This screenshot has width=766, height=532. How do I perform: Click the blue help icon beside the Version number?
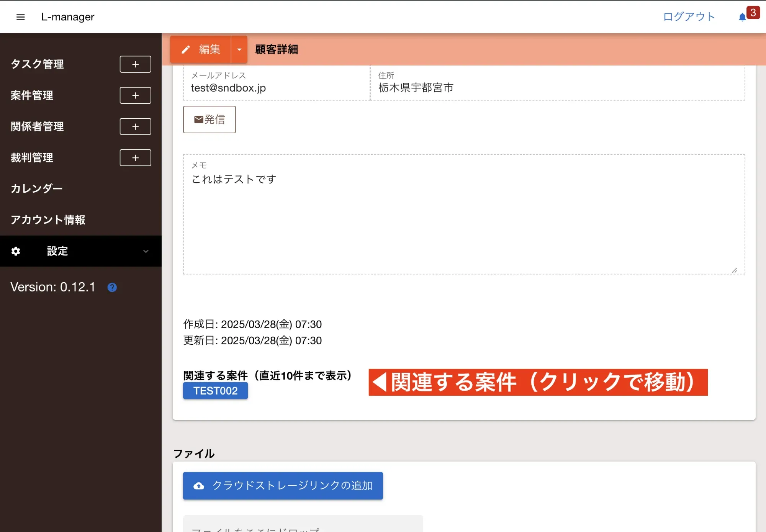pos(112,287)
